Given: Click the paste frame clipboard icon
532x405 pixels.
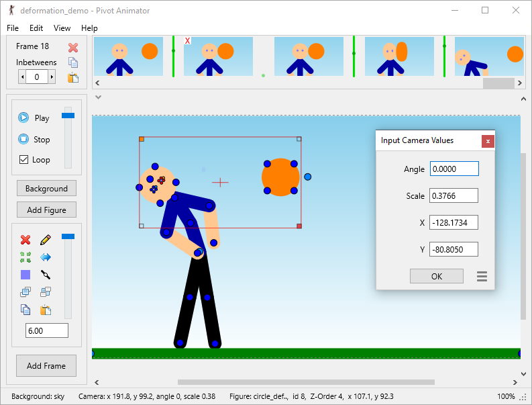Looking at the screenshot, I should 73,77.
